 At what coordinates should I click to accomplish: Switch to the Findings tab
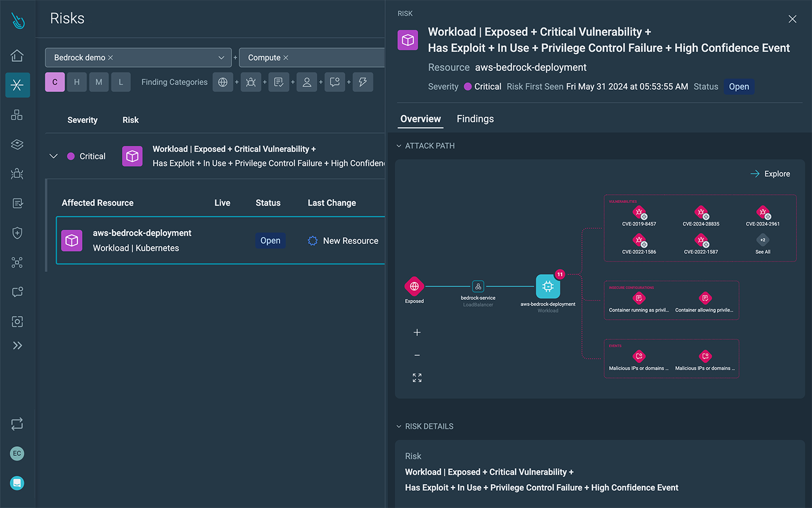475,119
